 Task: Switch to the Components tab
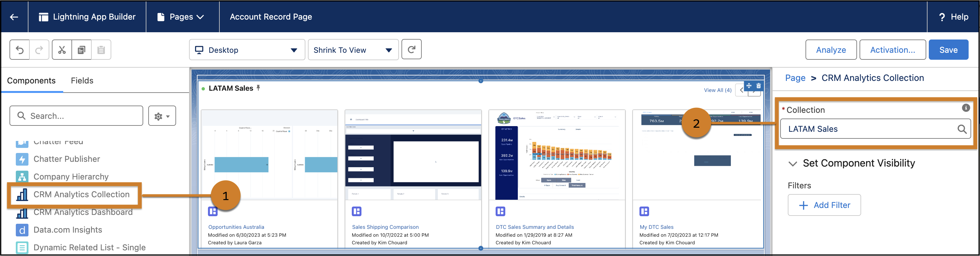[31, 81]
